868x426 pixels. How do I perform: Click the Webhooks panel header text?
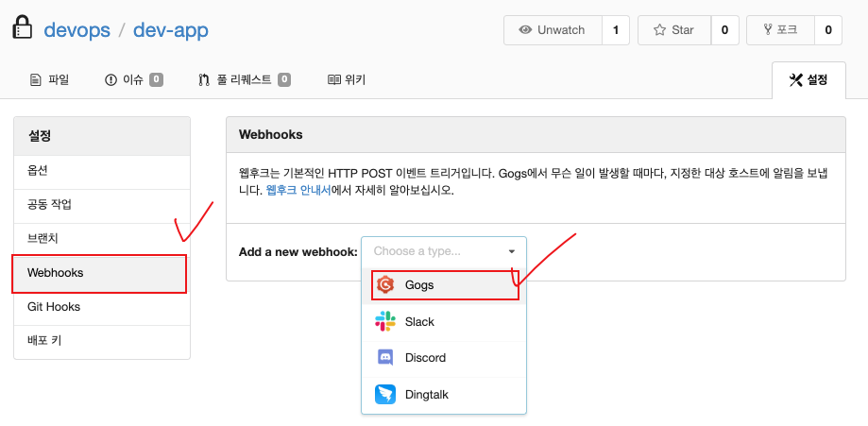(271, 135)
